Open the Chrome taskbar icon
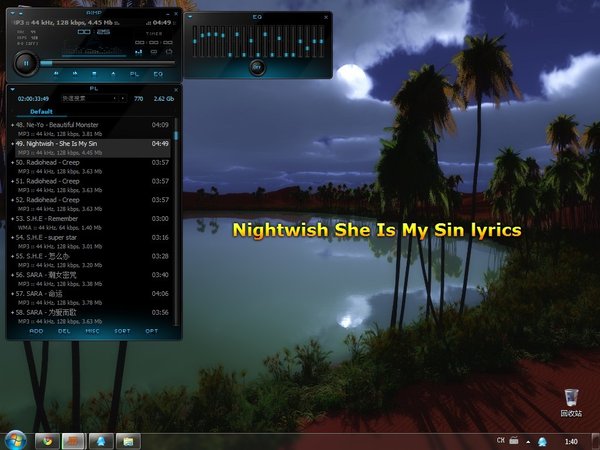The height and width of the screenshot is (450, 600). 46,440
